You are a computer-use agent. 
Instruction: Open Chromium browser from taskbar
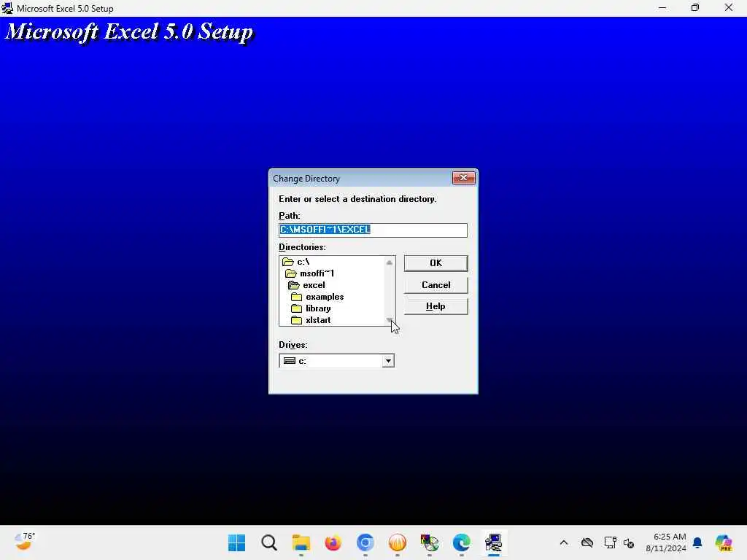365,542
